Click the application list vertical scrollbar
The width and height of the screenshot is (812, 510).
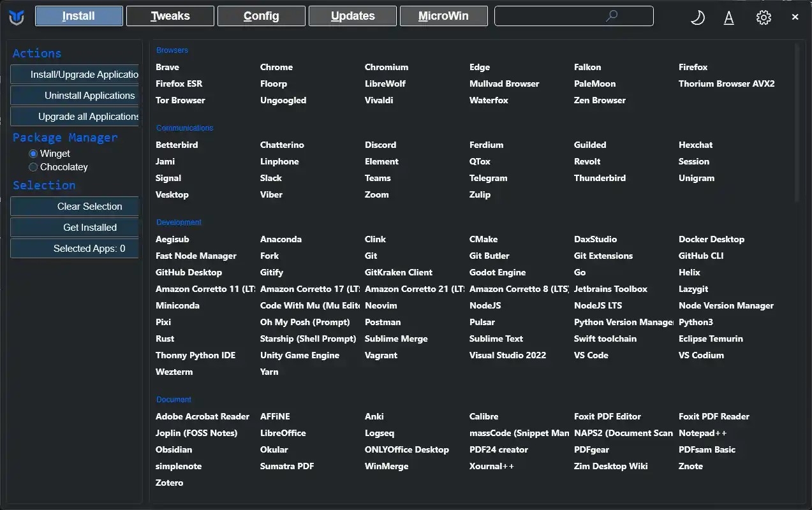point(797,121)
